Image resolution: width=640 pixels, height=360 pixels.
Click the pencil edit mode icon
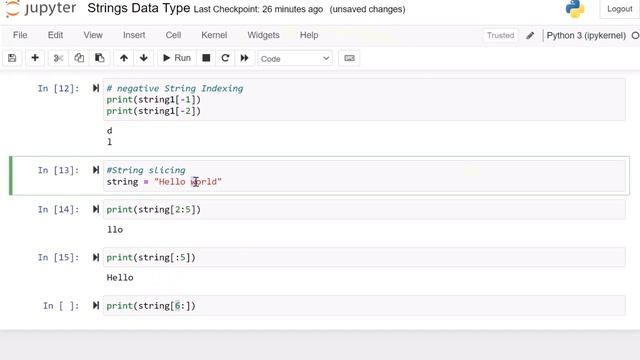(x=530, y=36)
